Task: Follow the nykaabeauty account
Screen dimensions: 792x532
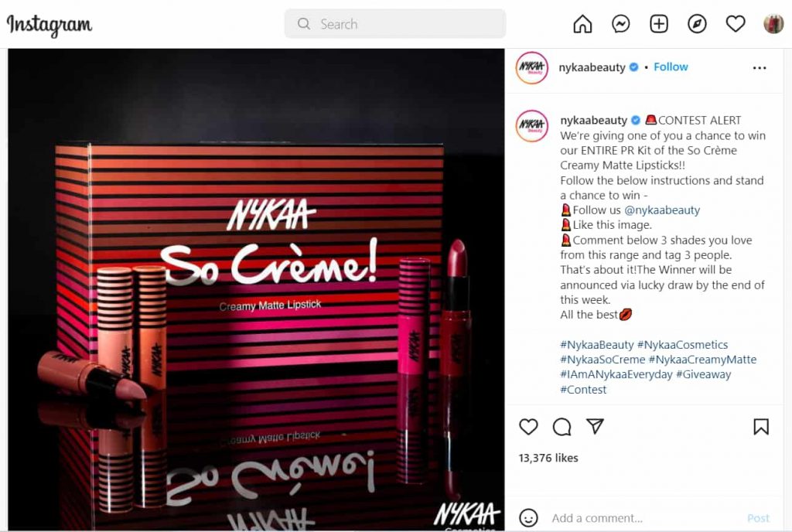Action: click(671, 66)
